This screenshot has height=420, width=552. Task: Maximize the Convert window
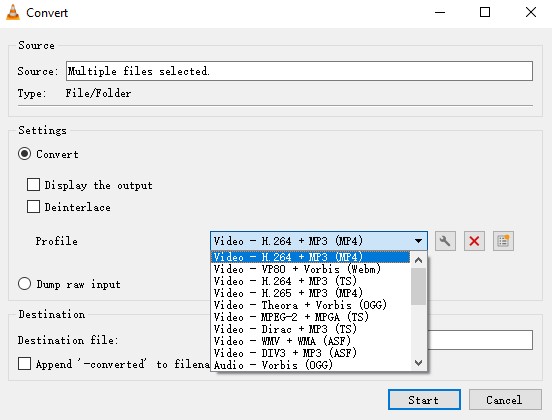coord(485,13)
